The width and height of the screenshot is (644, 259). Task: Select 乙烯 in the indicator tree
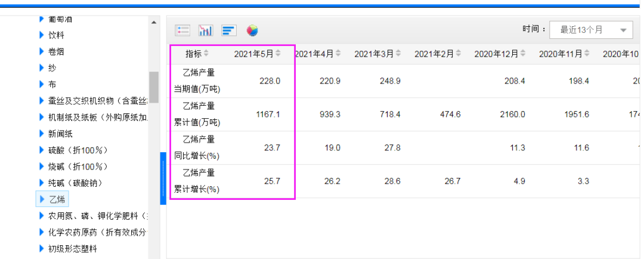click(x=57, y=199)
